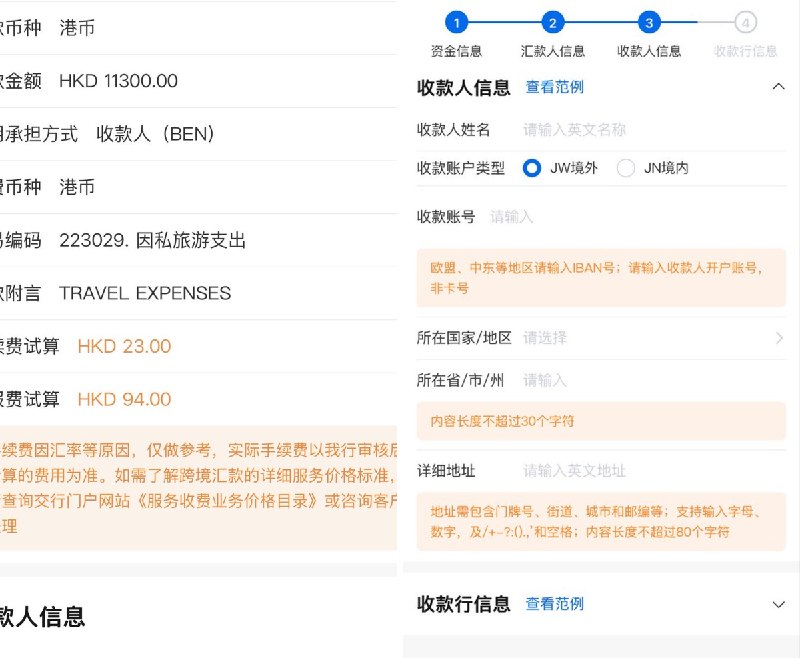800x658 pixels.
Task: Expand the 收款行信息 section chevron
Action: tap(779, 604)
